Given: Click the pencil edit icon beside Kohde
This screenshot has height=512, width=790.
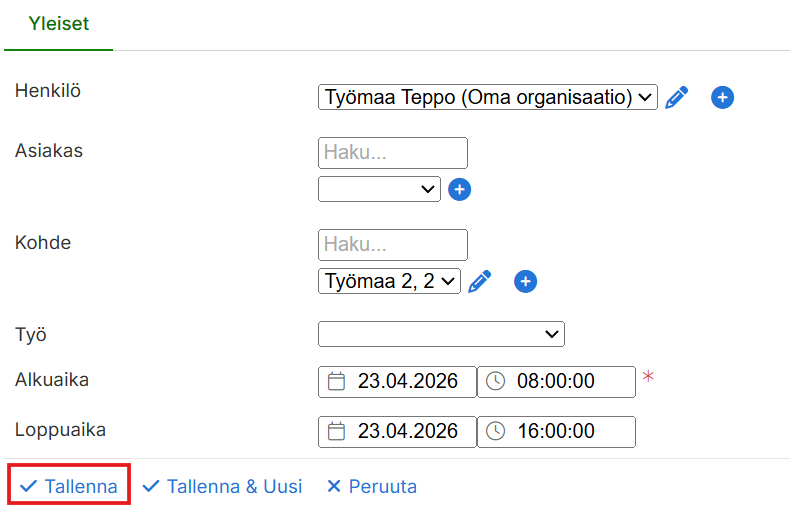Looking at the screenshot, I should pos(480,281).
